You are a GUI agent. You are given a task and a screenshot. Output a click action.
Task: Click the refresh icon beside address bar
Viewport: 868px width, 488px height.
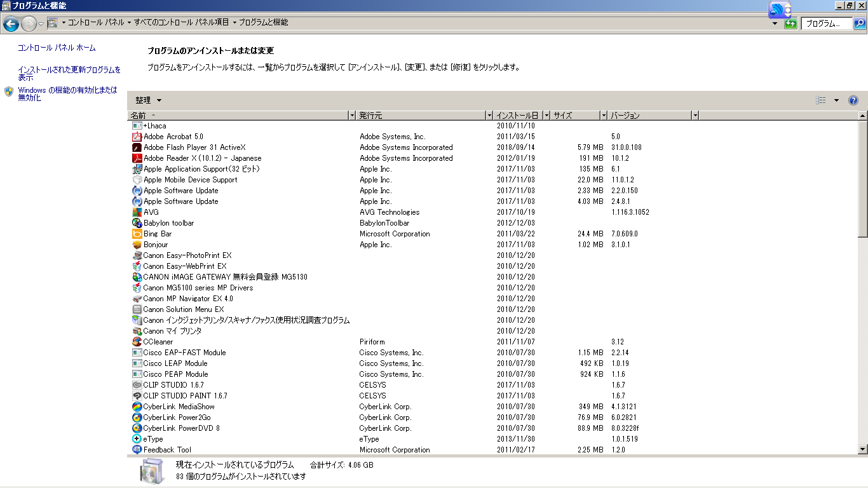tap(790, 24)
